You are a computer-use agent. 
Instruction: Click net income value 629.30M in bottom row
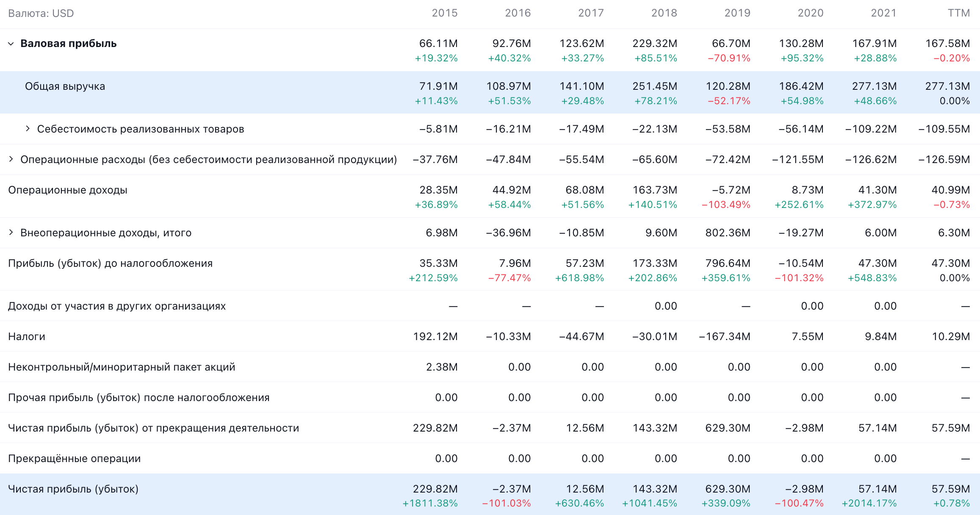728,489
